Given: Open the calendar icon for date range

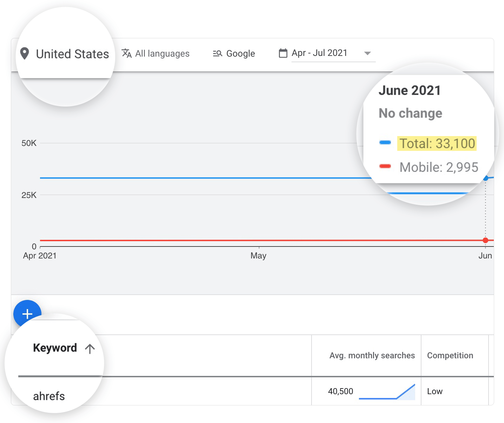Looking at the screenshot, I should coord(283,53).
